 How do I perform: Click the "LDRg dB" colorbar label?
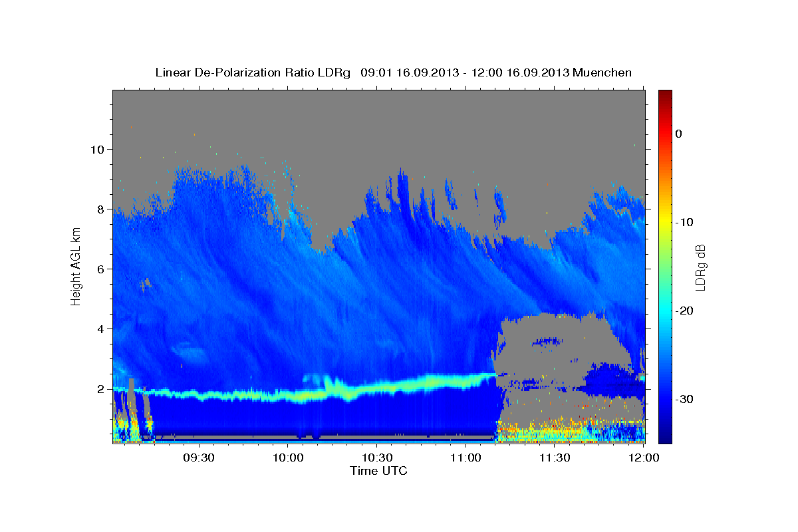tap(700, 267)
